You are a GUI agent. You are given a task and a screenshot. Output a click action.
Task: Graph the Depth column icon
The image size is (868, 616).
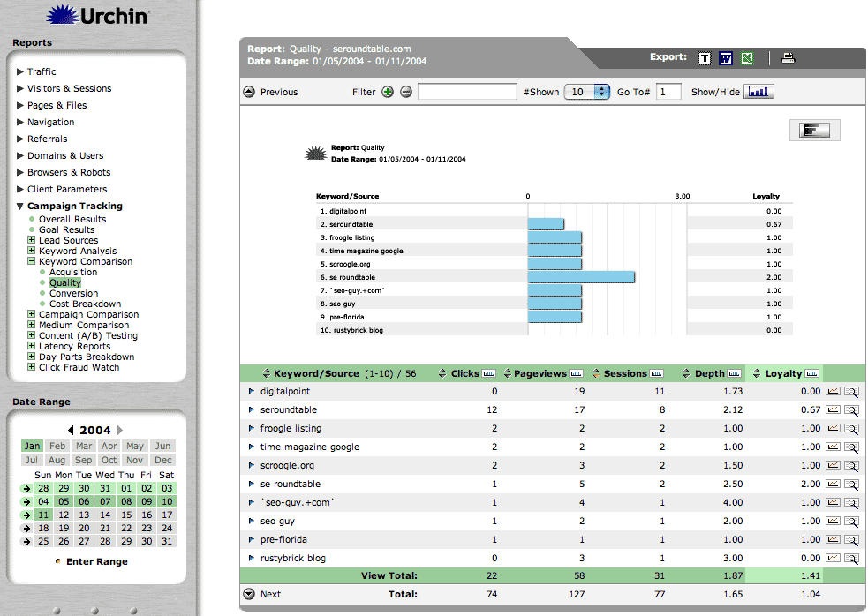(734, 373)
